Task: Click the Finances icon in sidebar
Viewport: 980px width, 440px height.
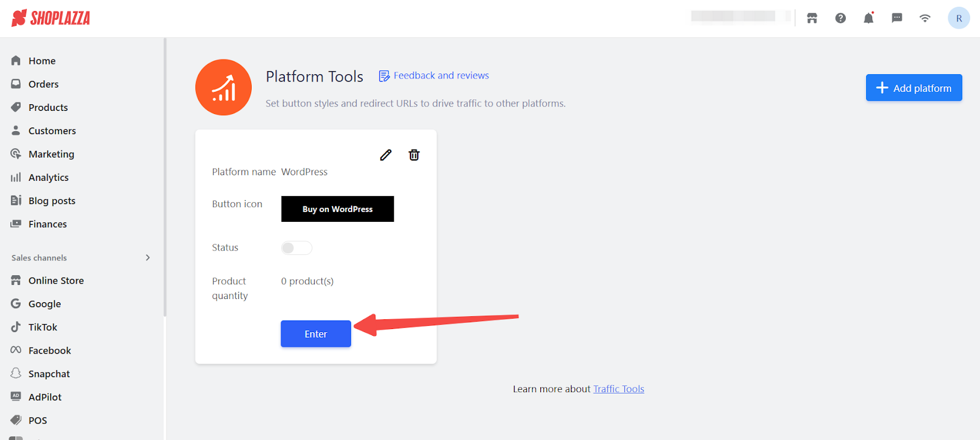Action: [16, 224]
